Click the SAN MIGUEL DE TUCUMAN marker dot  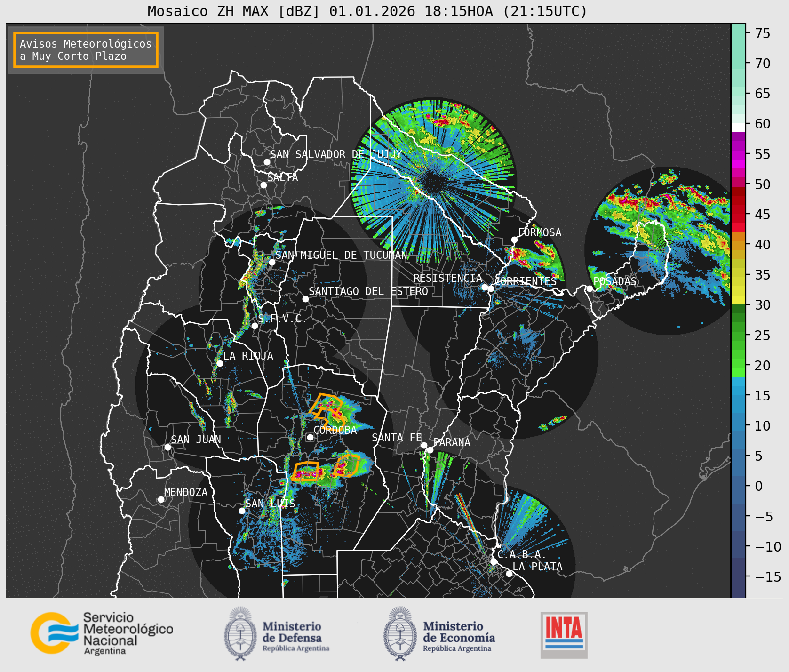[272, 262]
